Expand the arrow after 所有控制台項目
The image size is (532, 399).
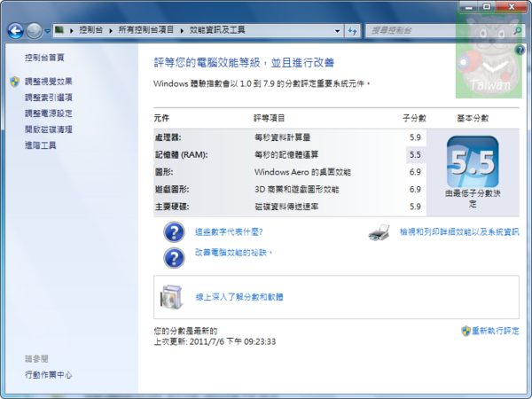click(x=182, y=30)
